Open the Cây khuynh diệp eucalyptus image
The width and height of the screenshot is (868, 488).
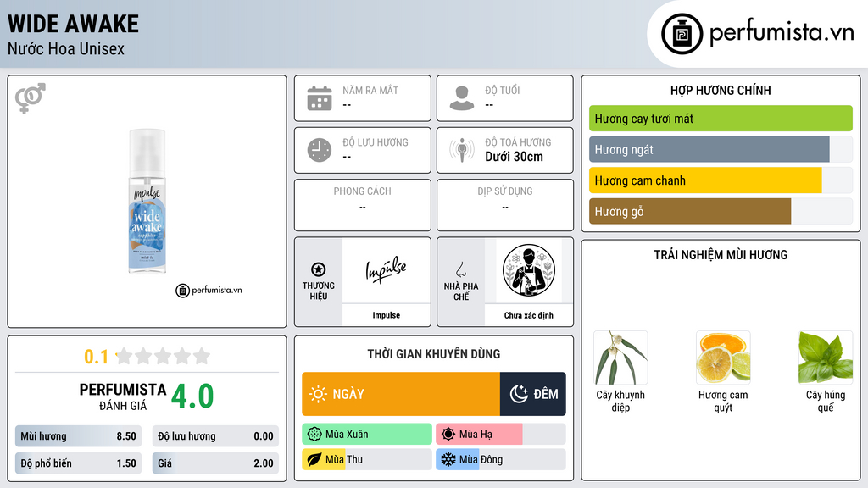(620, 358)
